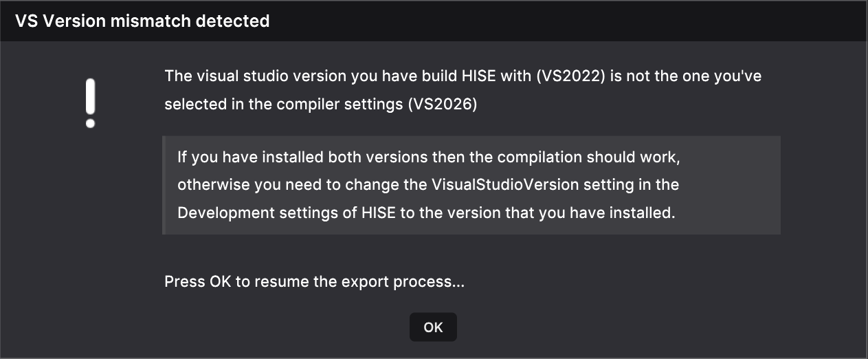
Task: Click the "(VS2026)" text in the message
Action: pos(443,106)
